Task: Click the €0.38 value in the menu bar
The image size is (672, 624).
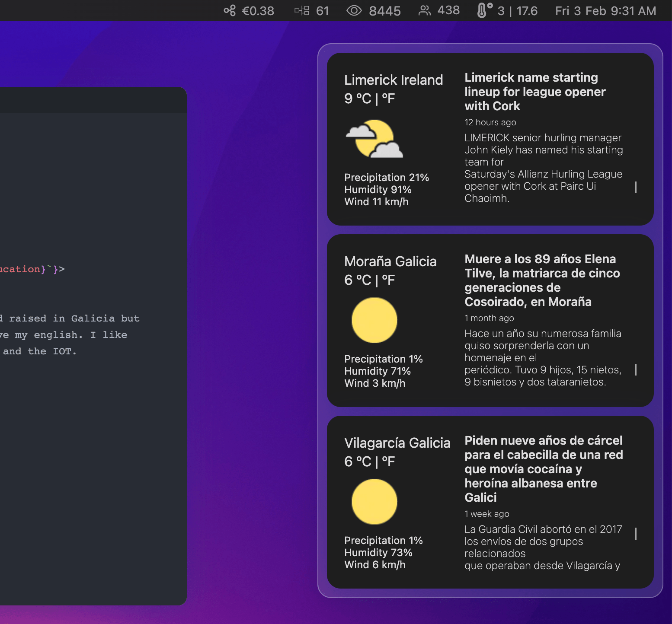Action: [258, 10]
